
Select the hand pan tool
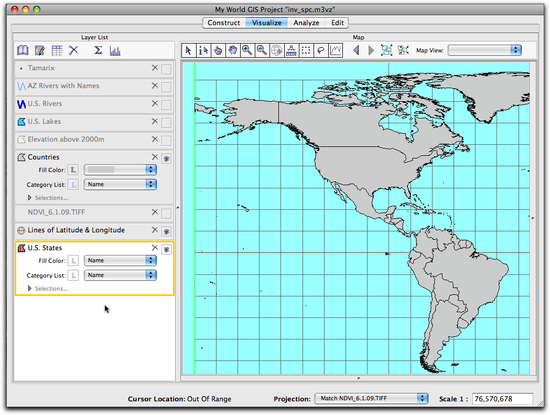pyautogui.click(x=232, y=51)
